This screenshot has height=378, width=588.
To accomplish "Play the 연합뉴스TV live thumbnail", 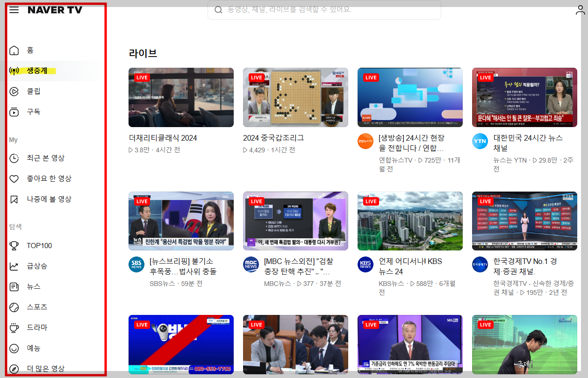I will point(410,97).
